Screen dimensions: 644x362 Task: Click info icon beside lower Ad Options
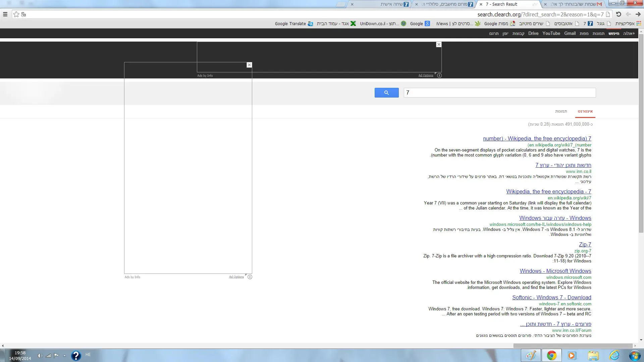tap(250, 277)
